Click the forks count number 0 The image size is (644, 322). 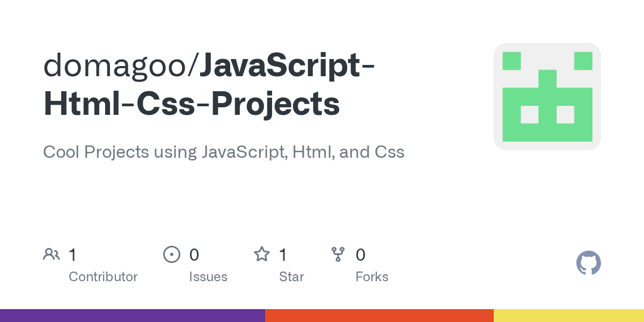pos(361,255)
